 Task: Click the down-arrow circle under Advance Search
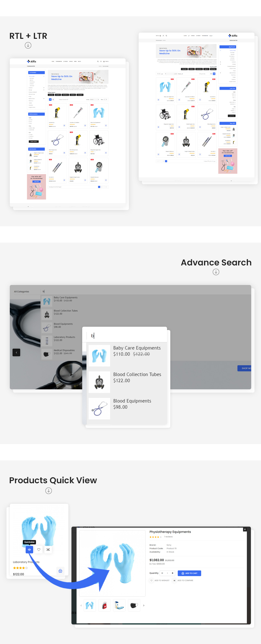(216, 272)
